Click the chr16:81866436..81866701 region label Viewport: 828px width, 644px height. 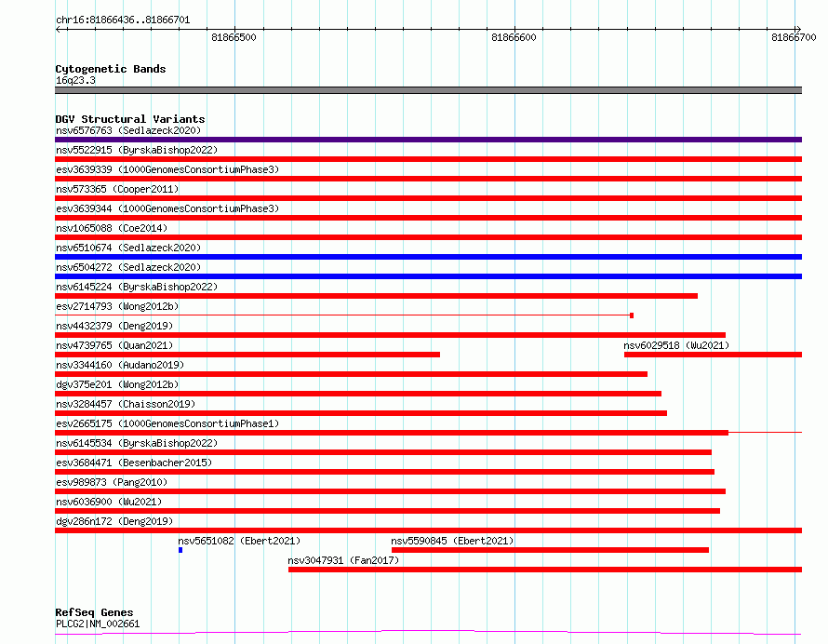(x=123, y=20)
